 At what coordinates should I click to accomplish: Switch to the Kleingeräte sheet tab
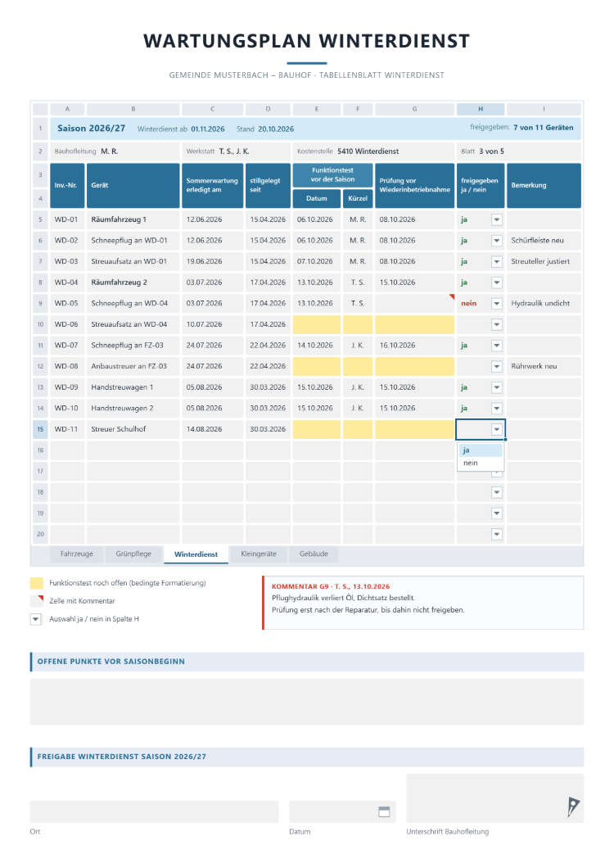pos(259,554)
